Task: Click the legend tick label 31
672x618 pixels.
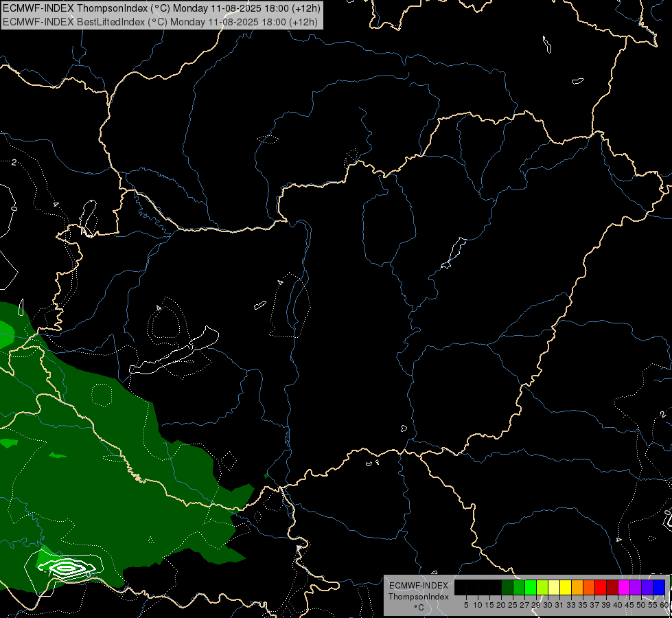Action: click(x=559, y=605)
